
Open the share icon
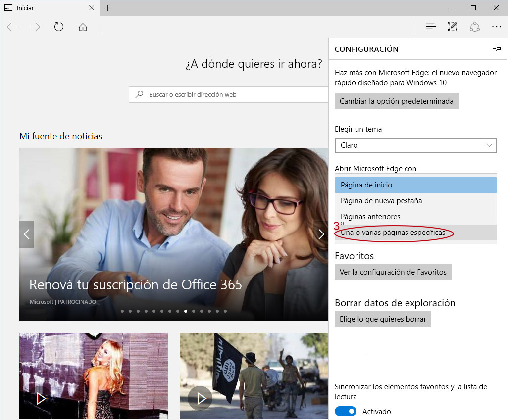[475, 27]
